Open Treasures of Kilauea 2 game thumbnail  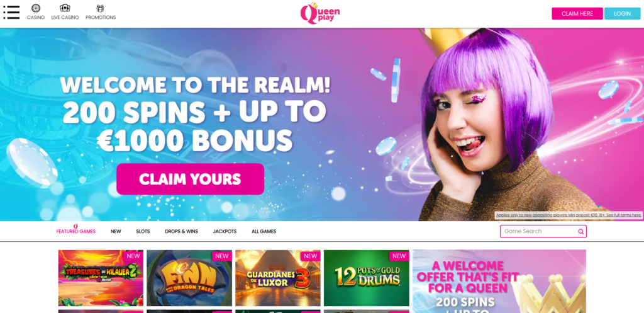point(101,278)
